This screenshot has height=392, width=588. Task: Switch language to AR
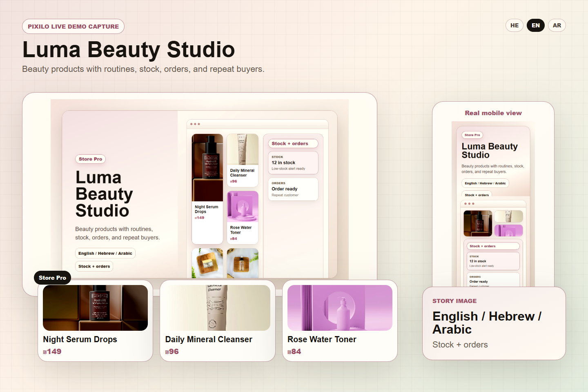(x=557, y=25)
